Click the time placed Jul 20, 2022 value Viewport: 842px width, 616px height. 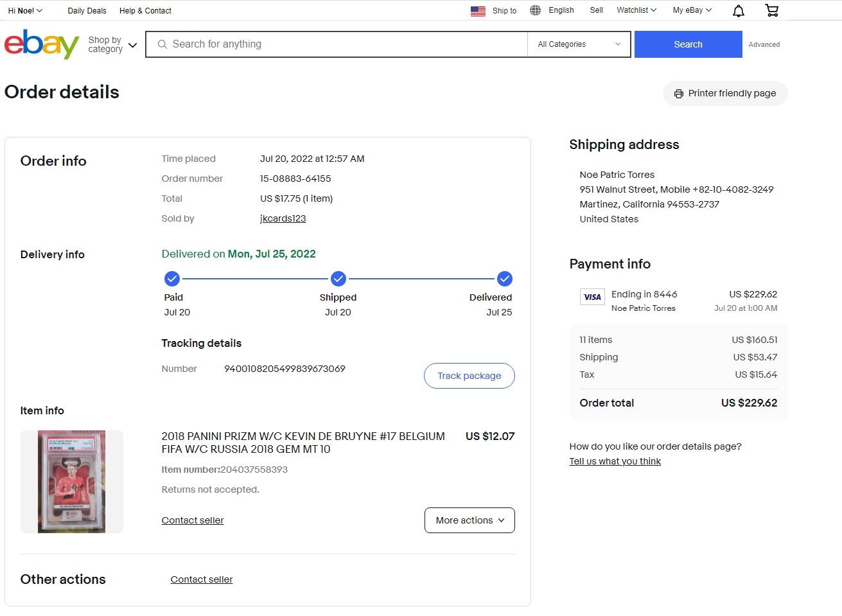[x=312, y=159]
